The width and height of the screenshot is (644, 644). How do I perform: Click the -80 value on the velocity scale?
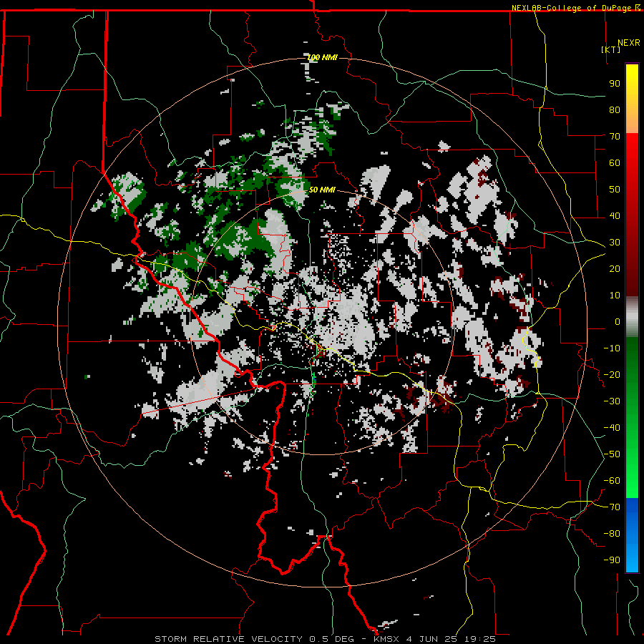click(612, 534)
